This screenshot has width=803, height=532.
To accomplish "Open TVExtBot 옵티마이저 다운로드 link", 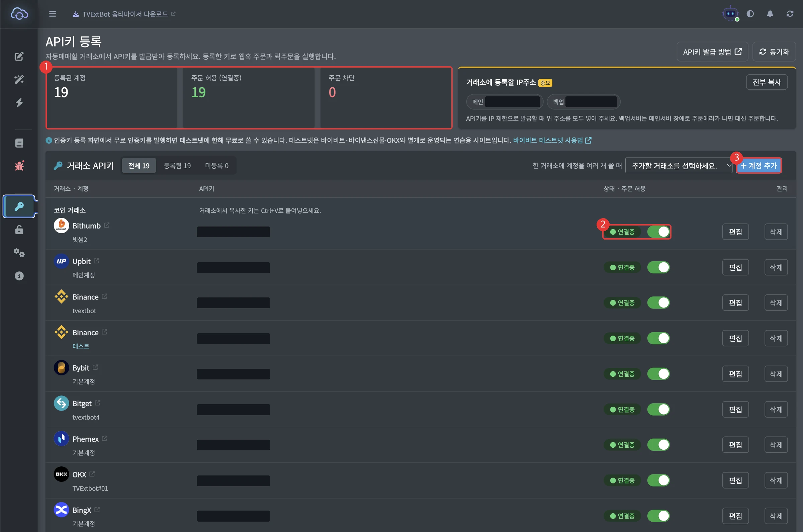I will (124, 14).
